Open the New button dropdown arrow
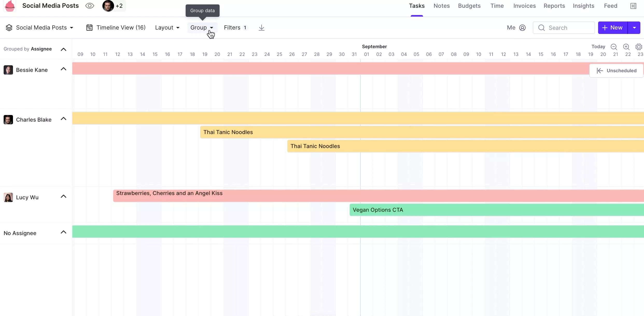This screenshot has width=644, height=316. pos(634,28)
